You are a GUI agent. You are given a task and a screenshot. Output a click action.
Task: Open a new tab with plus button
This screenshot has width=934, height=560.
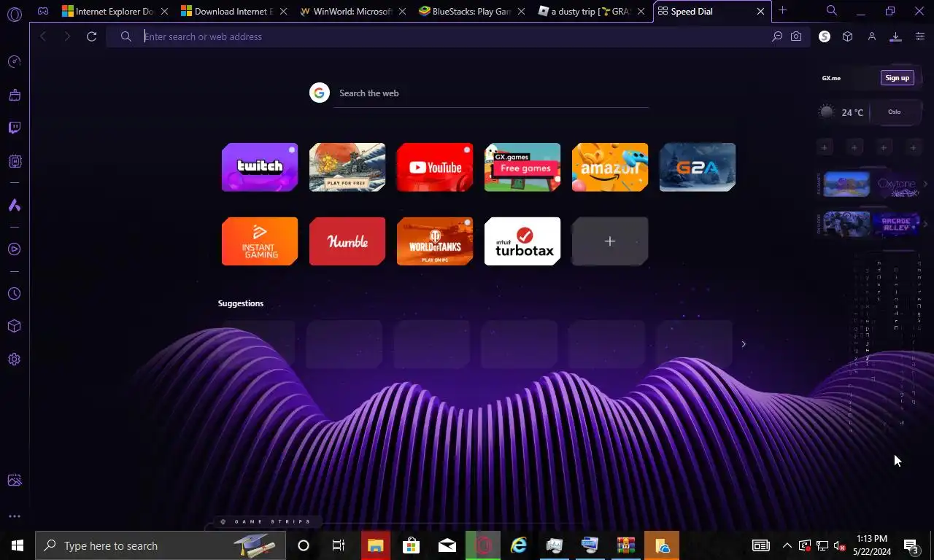tap(782, 10)
